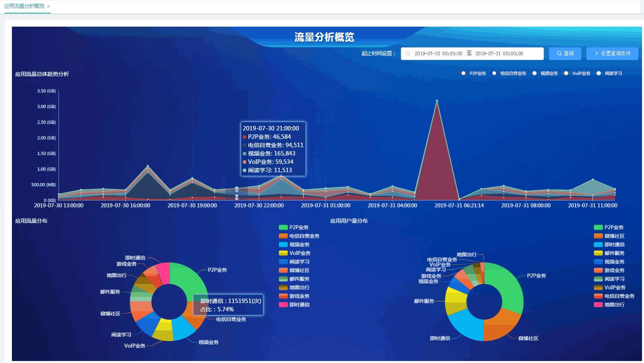Click the start date 2019-07-30 input
This screenshot has height=363, width=644.
click(438, 54)
